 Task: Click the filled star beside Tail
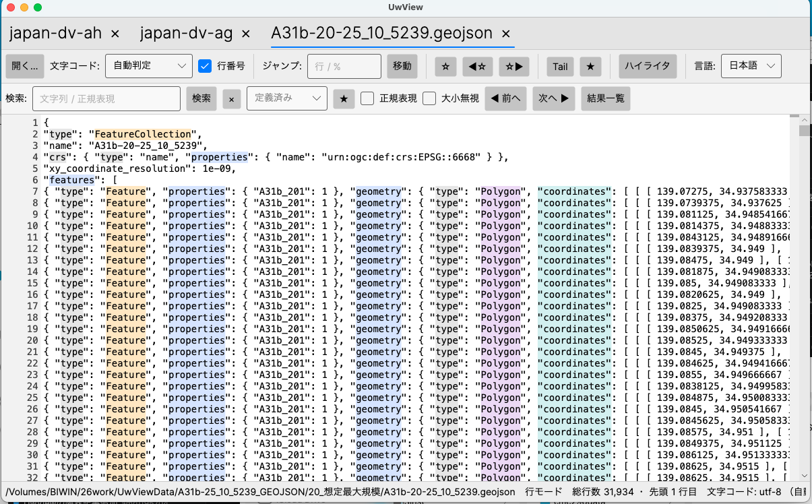click(590, 66)
